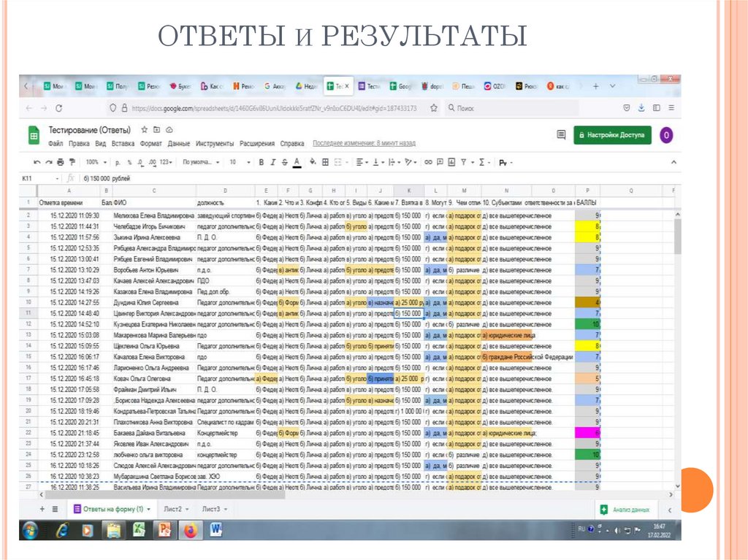Apply italic formatting

point(273,163)
